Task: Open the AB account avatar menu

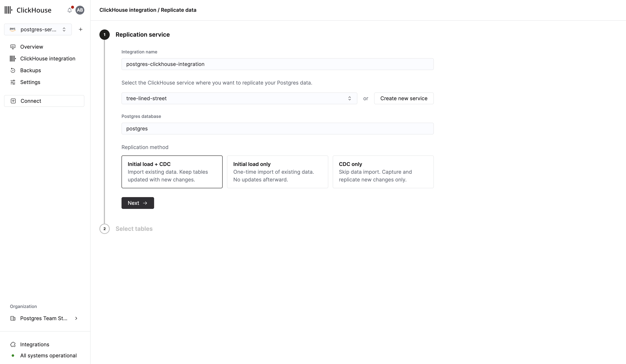Action: tap(80, 10)
